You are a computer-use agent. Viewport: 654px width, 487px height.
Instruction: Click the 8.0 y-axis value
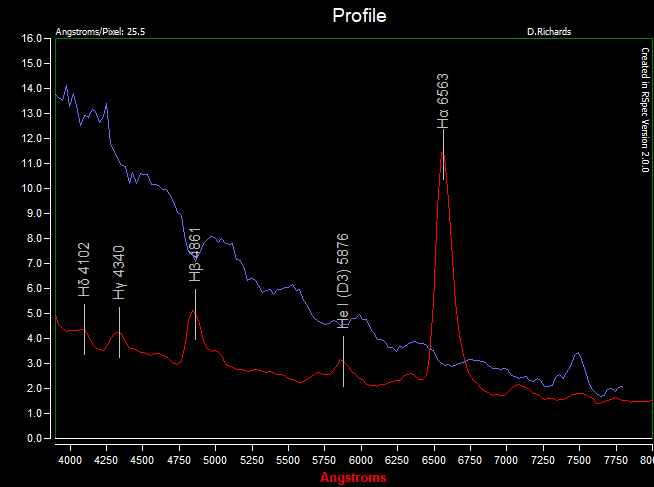34,238
